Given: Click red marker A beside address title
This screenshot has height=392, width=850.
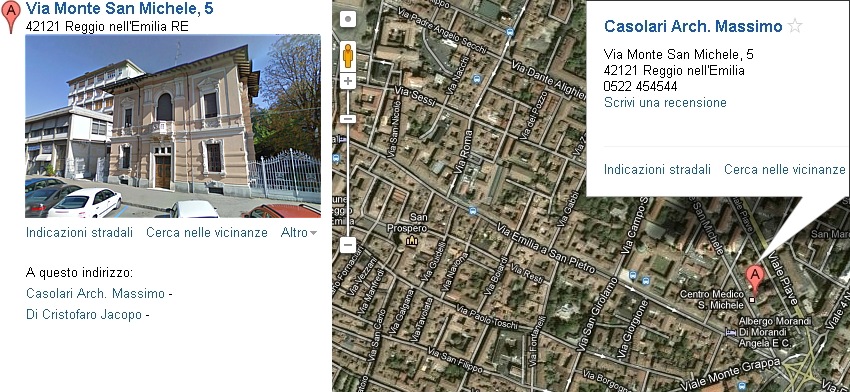Looking at the screenshot, I should pos(10,16).
